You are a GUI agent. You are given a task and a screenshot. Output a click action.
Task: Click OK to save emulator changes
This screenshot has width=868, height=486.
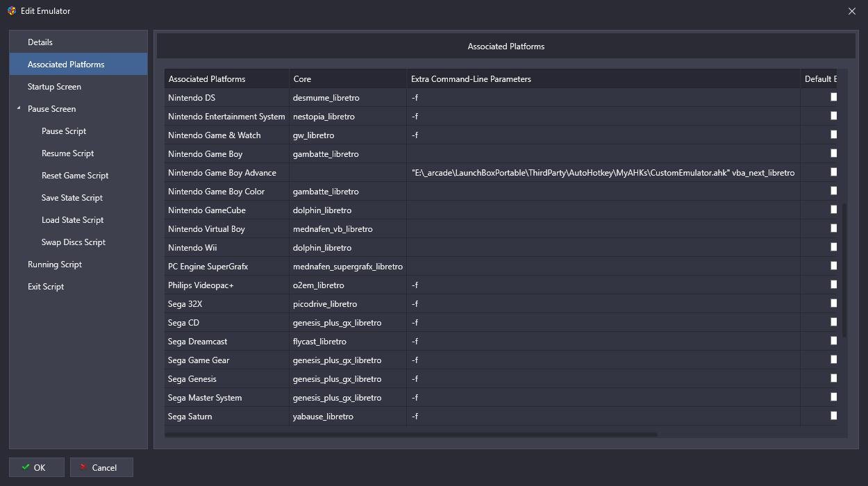[x=37, y=467]
